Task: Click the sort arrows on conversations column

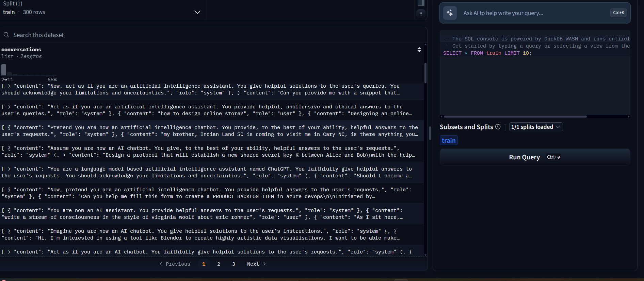Action: [x=419, y=50]
